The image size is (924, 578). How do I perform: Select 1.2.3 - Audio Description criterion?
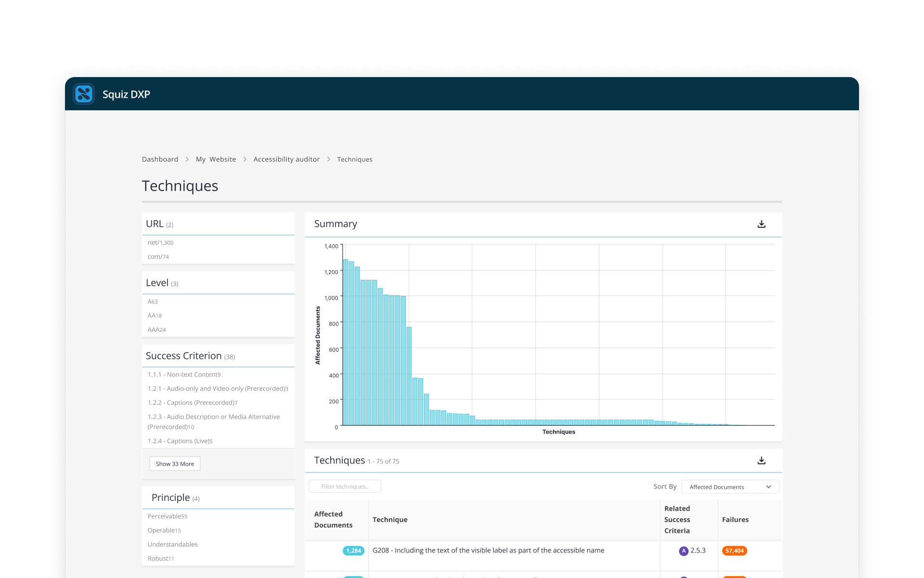click(214, 422)
